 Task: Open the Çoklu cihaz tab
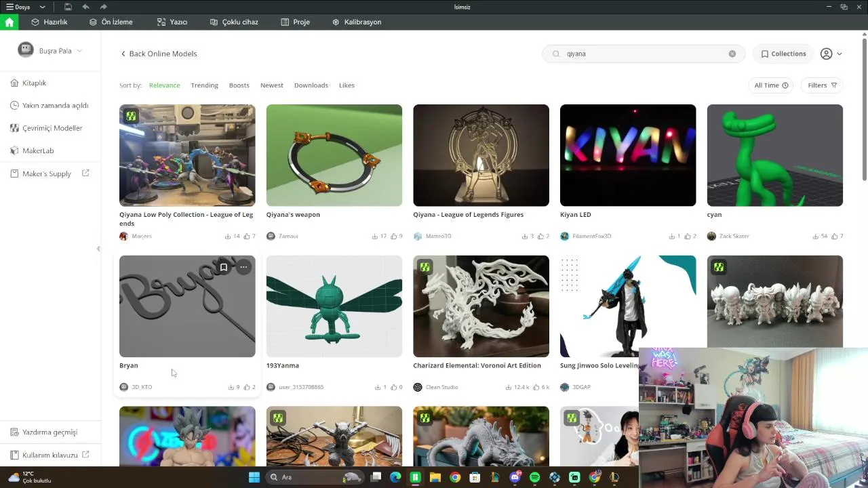(234, 22)
